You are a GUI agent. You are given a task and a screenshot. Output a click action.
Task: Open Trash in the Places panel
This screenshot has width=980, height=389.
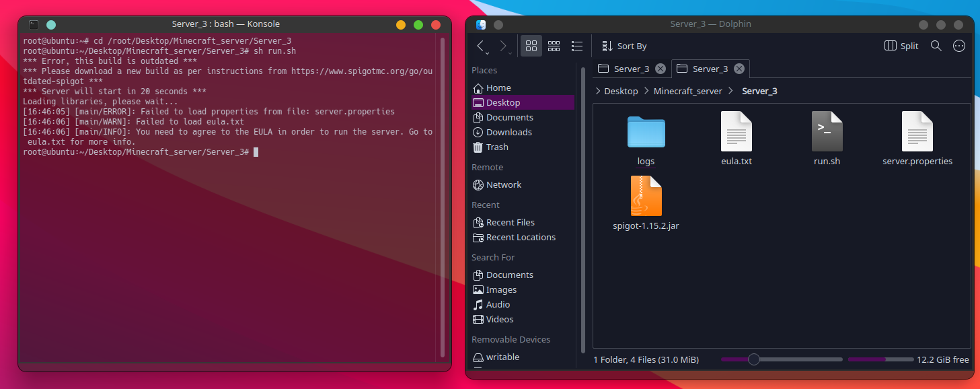522,147
